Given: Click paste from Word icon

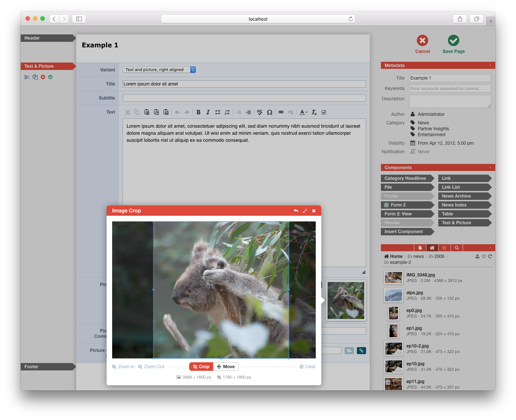Looking at the screenshot, I should point(166,112).
